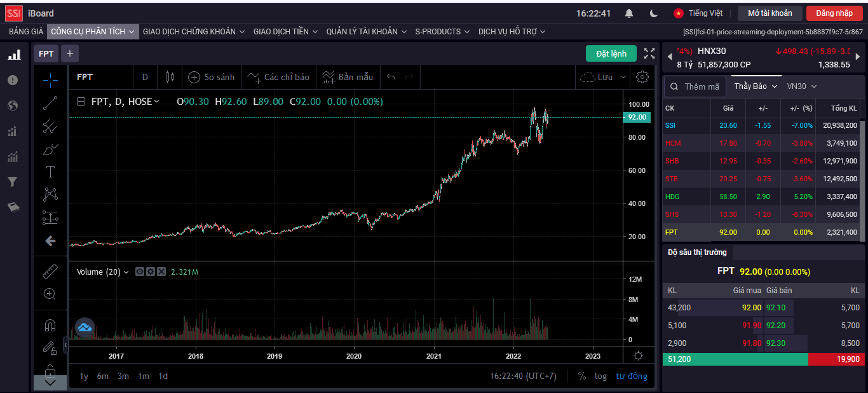Click the left arrow marker tool
The height and width of the screenshot is (393, 868).
point(50,240)
